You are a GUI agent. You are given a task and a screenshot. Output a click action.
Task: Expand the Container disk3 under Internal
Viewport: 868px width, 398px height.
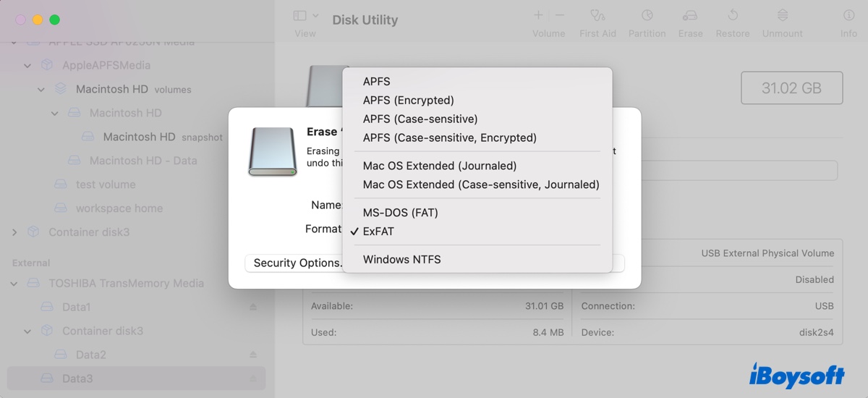(x=14, y=232)
